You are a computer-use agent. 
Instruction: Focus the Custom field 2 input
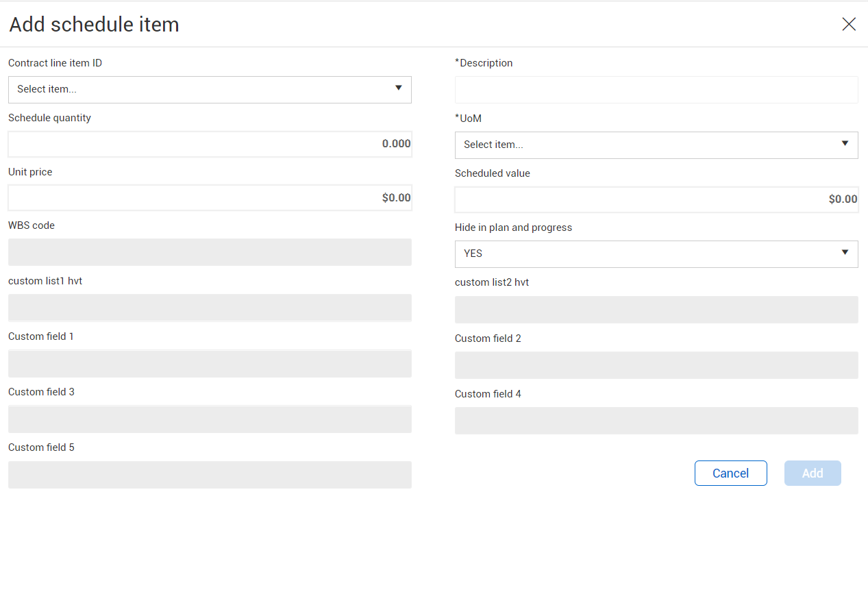[x=656, y=365]
